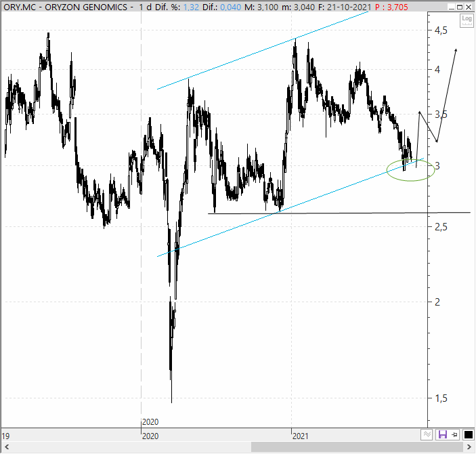Click the horizontal scrollbar thumb
Screen dimensions: 476x454
pos(358,447)
